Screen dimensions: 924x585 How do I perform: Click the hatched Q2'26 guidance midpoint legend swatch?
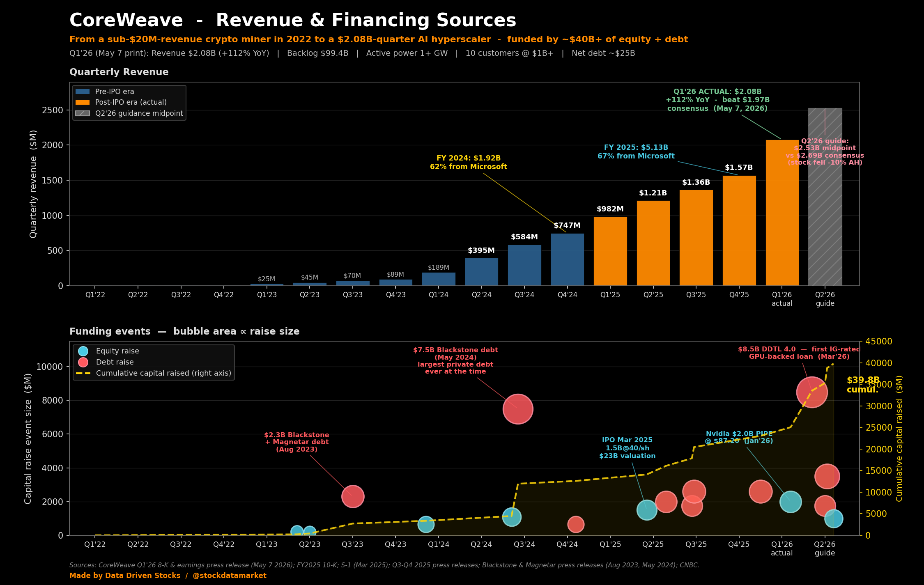pyautogui.click(x=83, y=113)
